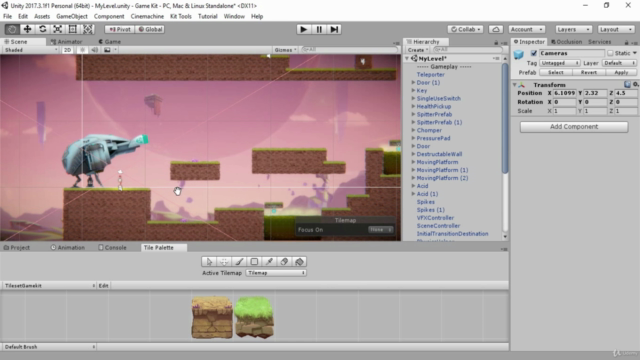640x360 pixels.
Task: Collapse the Transform component
Action: (x=515, y=84)
